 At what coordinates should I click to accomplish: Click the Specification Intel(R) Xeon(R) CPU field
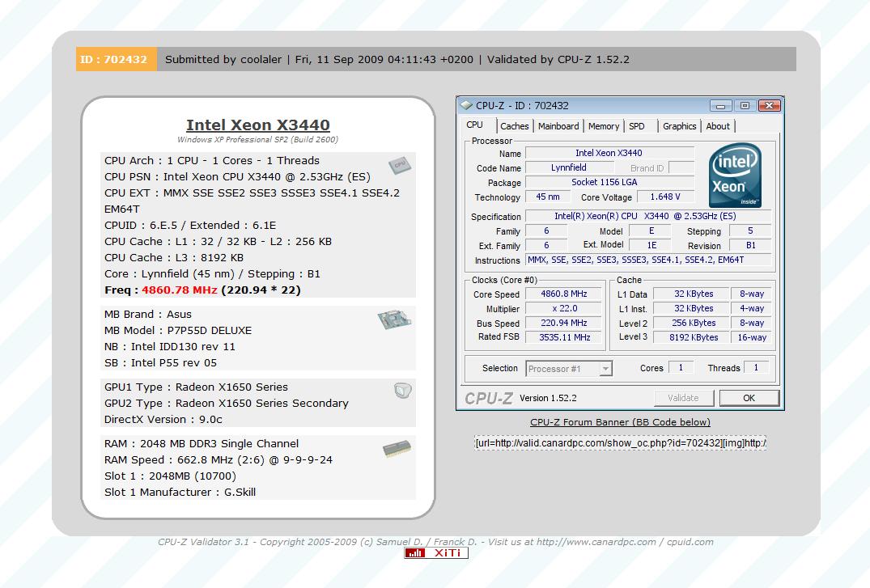click(648, 216)
